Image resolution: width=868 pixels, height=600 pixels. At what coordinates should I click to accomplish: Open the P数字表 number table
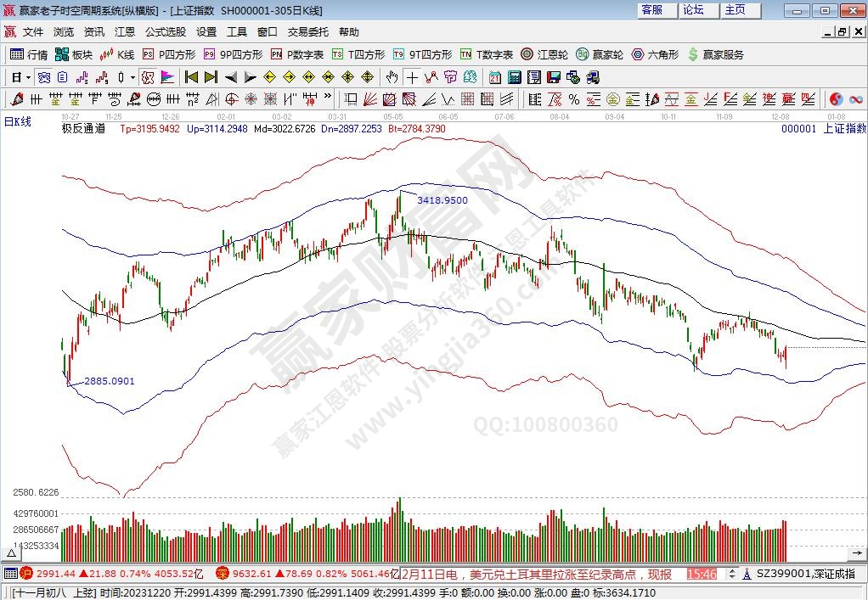[297, 54]
